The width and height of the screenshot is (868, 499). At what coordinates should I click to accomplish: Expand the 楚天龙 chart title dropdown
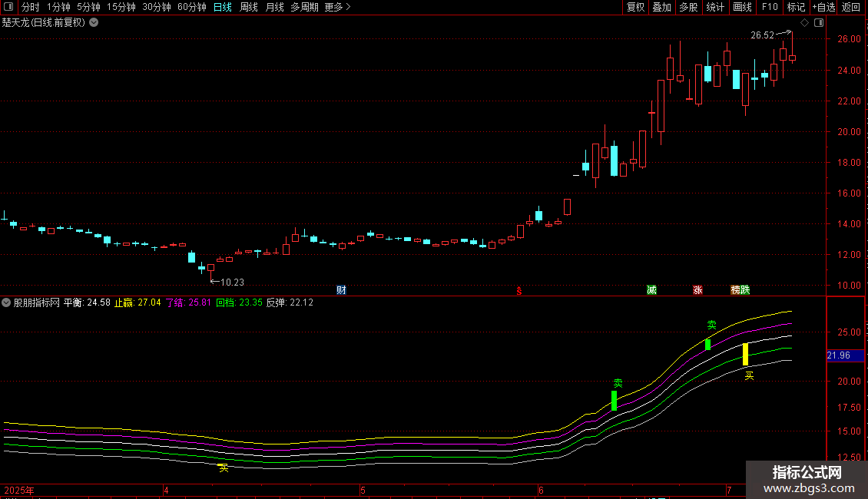point(94,23)
